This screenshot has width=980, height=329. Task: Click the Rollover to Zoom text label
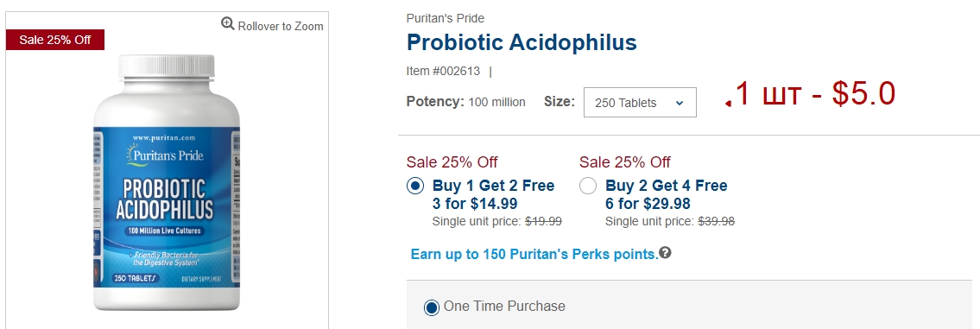click(x=281, y=26)
